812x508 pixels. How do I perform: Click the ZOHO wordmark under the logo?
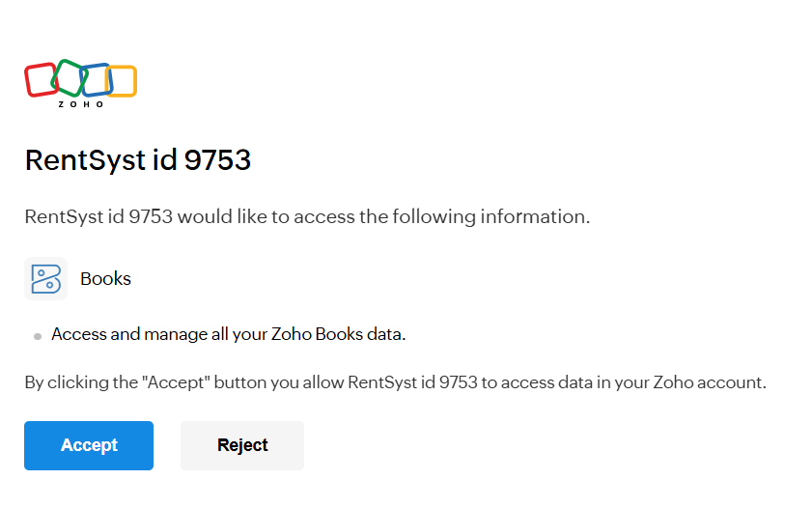coord(81,104)
